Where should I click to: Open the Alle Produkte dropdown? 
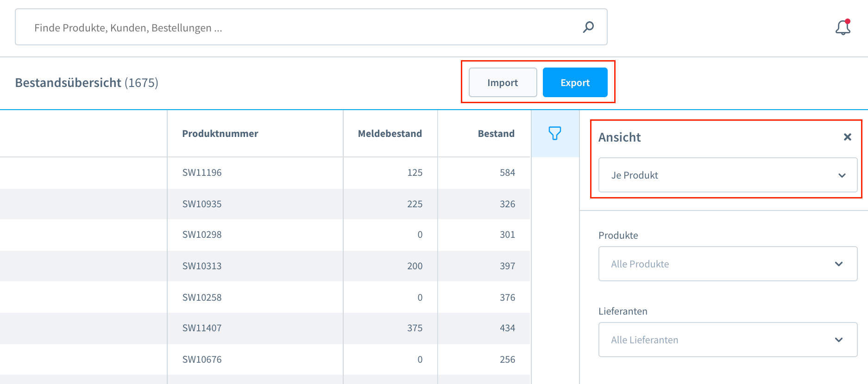click(727, 264)
